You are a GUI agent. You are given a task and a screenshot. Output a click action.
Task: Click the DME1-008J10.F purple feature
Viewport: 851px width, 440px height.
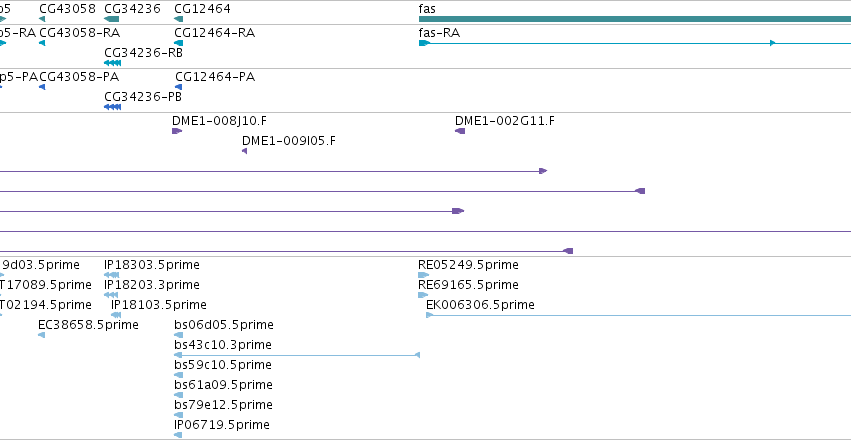177,131
